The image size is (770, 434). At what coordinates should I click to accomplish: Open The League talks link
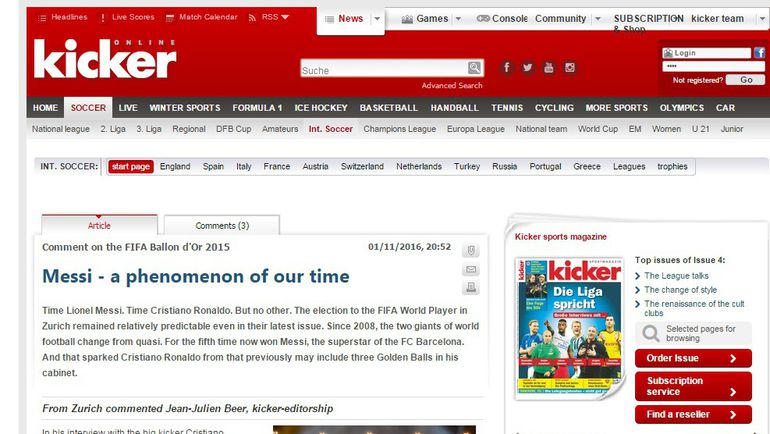(x=676, y=276)
